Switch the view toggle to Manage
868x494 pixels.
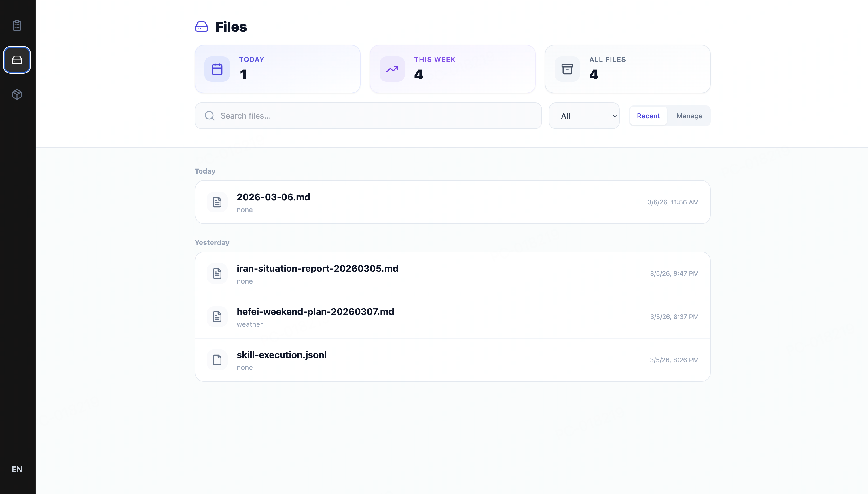(x=689, y=116)
